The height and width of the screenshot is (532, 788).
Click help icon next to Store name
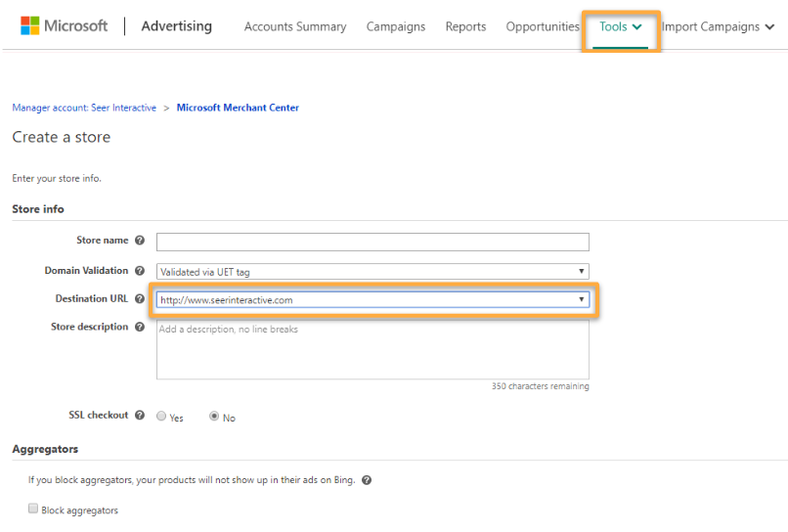tap(140, 241)
